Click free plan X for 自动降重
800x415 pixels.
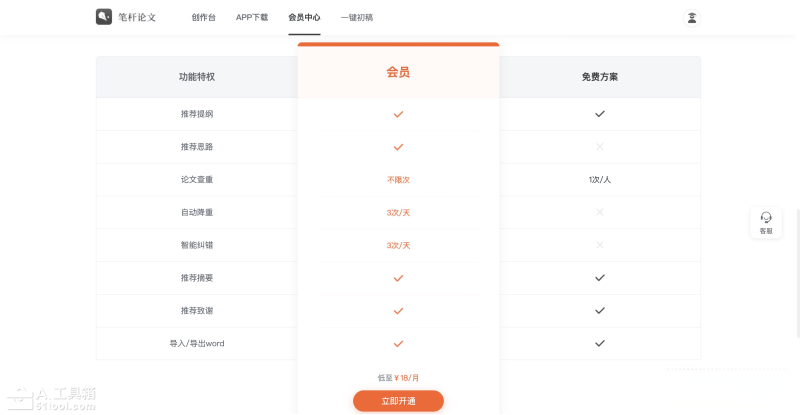(x=599, y=212)
